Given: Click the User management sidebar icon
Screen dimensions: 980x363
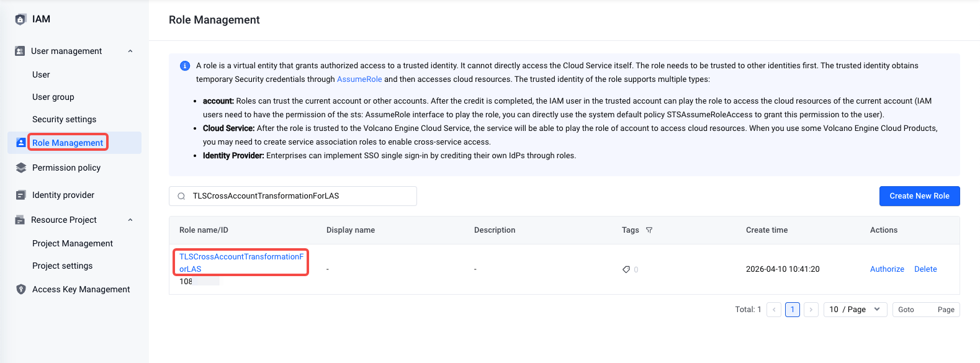Looking at the screenshot, I should pos(20,51).
